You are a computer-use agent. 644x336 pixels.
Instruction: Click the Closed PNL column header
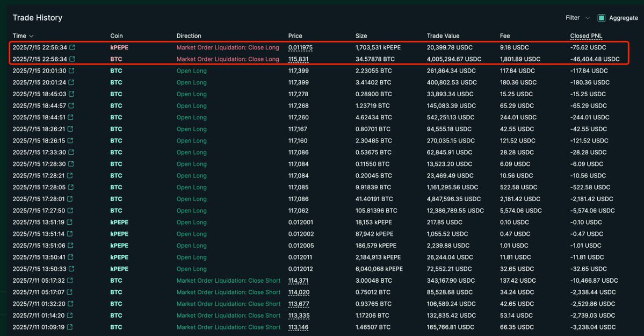586,36
